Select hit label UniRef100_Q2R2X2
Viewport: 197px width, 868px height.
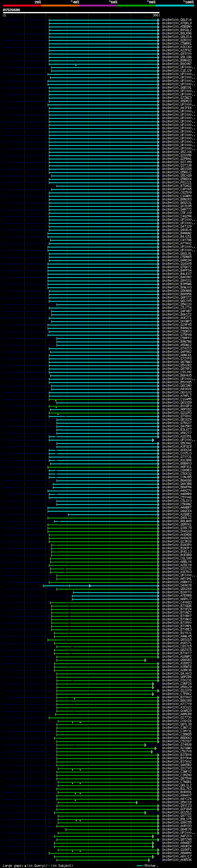177,40
